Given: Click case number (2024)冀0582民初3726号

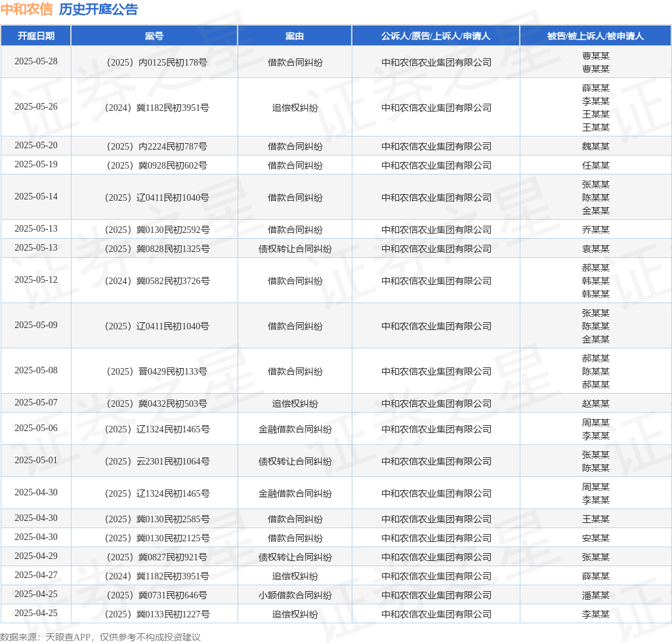Looking at the screenshot, I should coord(157,281).
